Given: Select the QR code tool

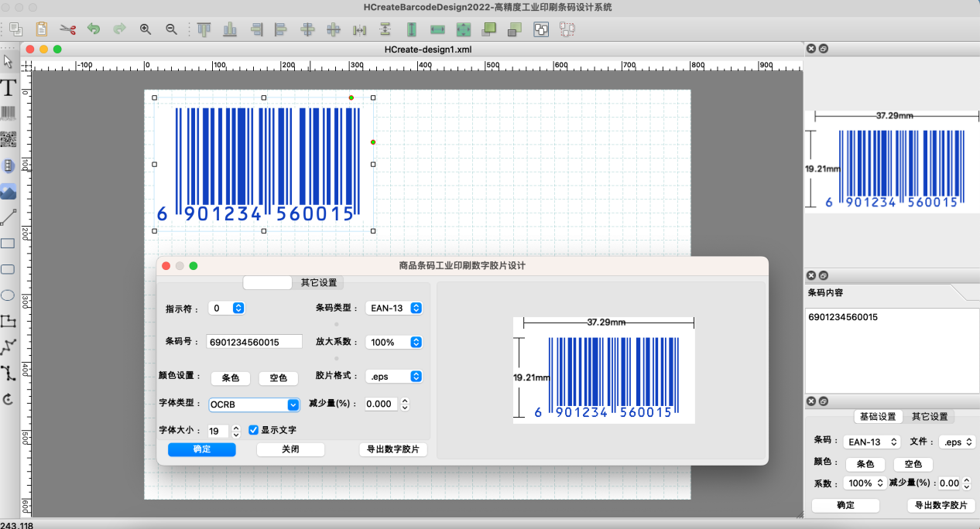Looking at the screenshot, I should [9, 140].
